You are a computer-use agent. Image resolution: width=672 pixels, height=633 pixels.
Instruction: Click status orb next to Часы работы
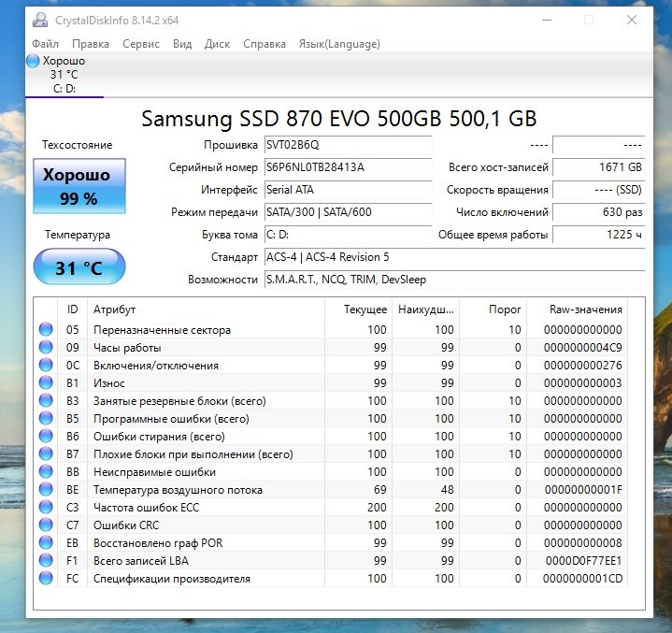click(x=46, y=348)
